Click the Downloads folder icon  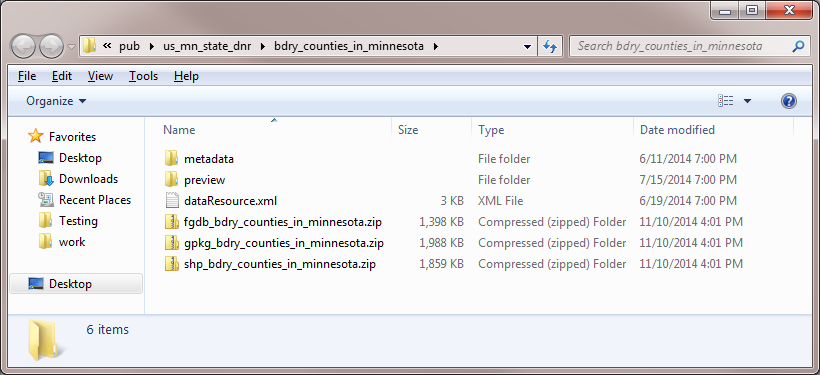(x=46, y=179)
